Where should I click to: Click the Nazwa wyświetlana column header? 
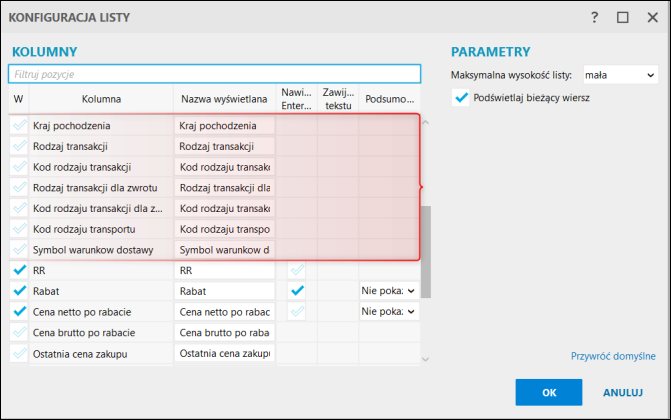[224, 99]
